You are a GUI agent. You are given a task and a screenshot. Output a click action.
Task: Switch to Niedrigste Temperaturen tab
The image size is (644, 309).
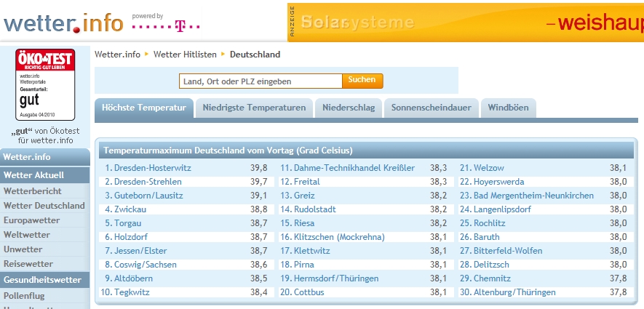pyautogui.click(x=254, y=108)
